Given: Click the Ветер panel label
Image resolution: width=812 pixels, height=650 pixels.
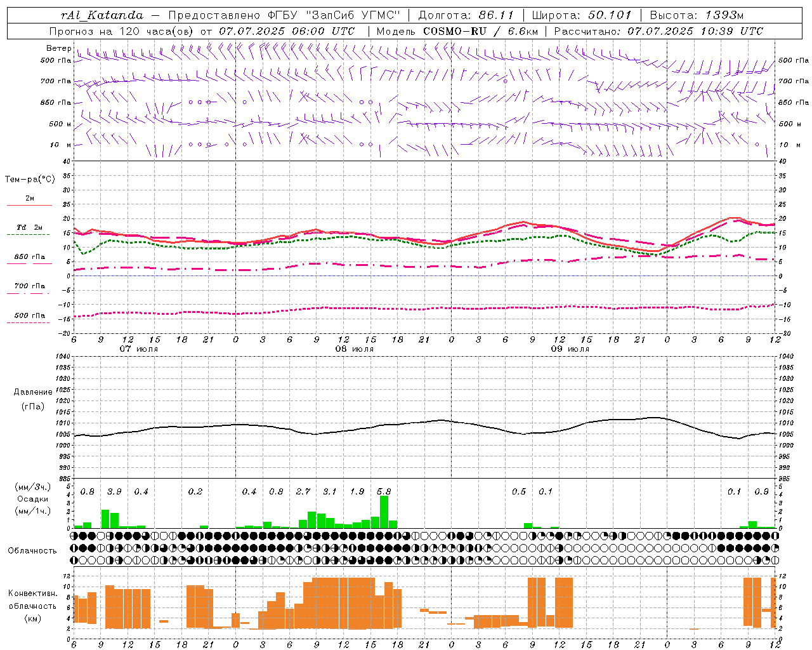Looking at the screenshot, I should (59, 48).
